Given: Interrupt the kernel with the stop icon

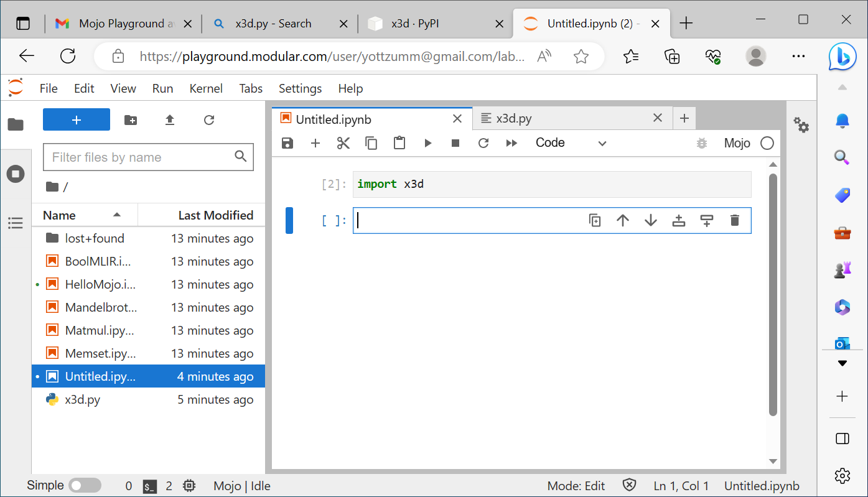Looking at the screenshot, I should [x=455, y=143].
